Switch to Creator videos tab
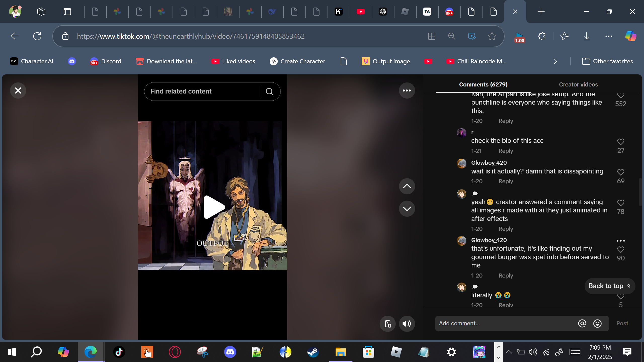644x362 pixels. [x=578, y=84]
